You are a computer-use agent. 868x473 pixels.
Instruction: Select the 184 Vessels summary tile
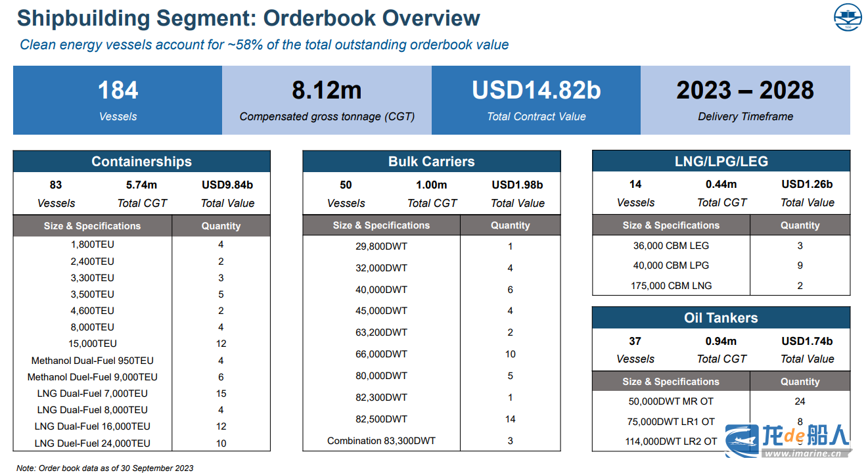118,100
